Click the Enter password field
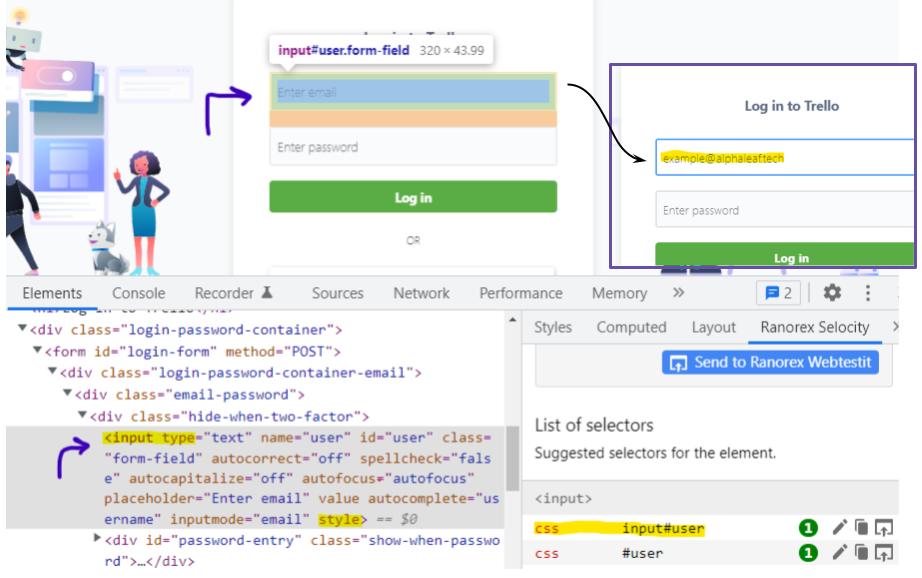The width and height of the screenshot is (922, 578). [x=412, y=148]
